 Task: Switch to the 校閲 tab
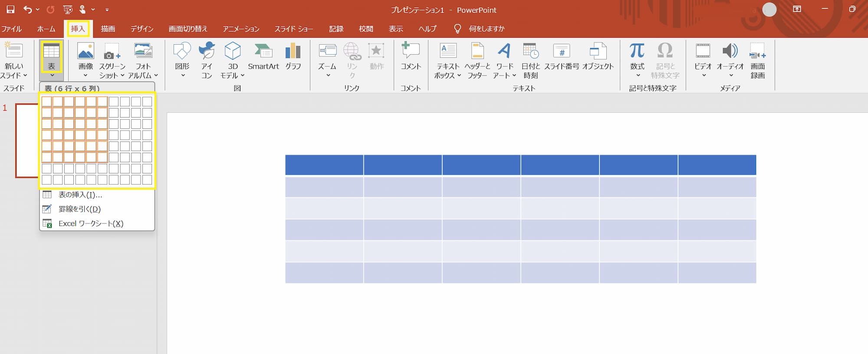(366, 29)
